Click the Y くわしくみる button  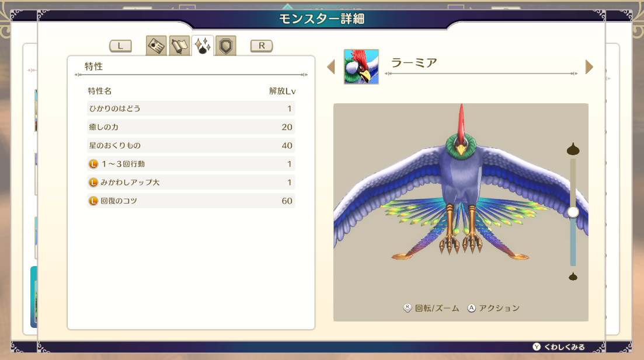(x=559, y=347)
